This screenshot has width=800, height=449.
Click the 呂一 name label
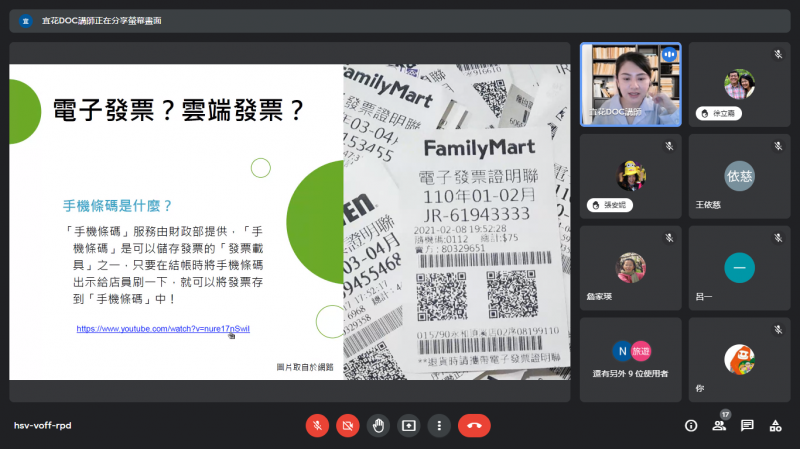704,296
